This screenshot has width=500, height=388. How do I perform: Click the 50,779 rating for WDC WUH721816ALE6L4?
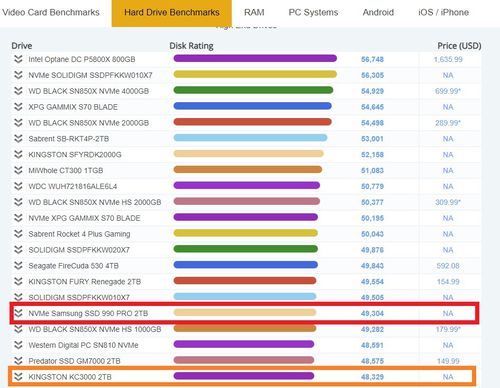coord(372,186)
